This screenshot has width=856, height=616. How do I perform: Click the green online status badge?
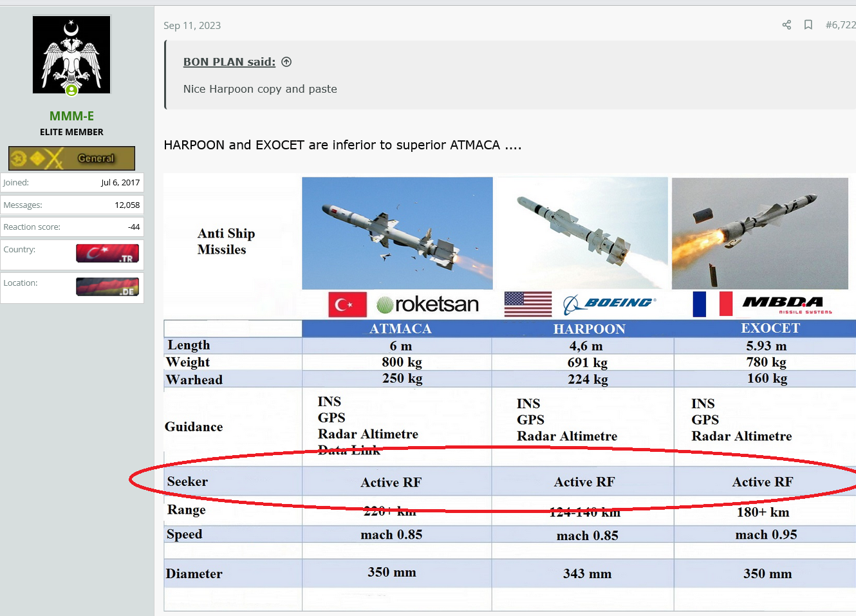pos(71,91)
